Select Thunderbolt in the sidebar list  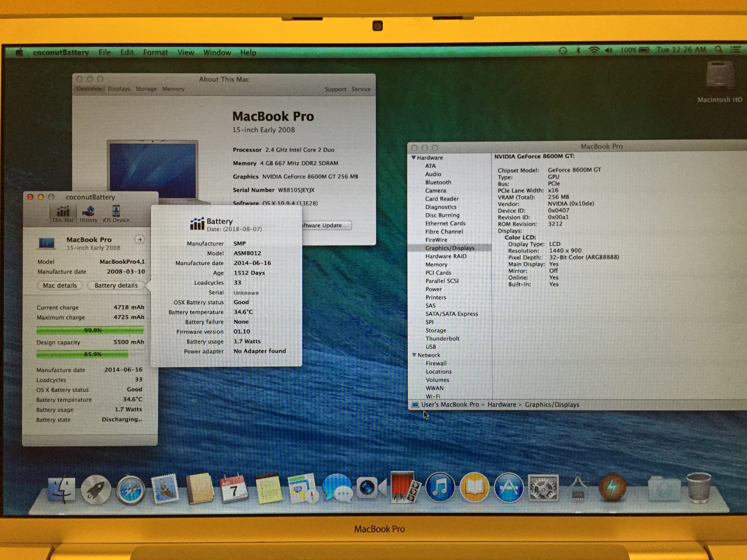pos(442,339)
